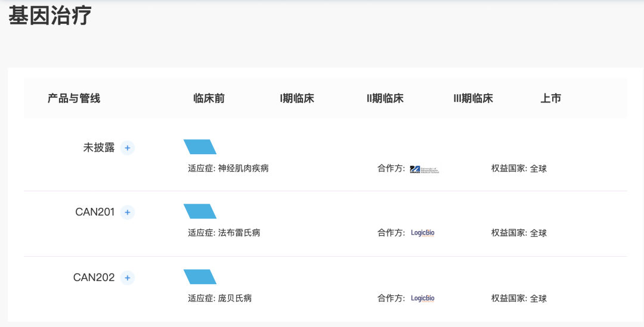Expand the CAN201 row plus icon
The height and width of the screenshot is (327, 644).
pos(128,212)
